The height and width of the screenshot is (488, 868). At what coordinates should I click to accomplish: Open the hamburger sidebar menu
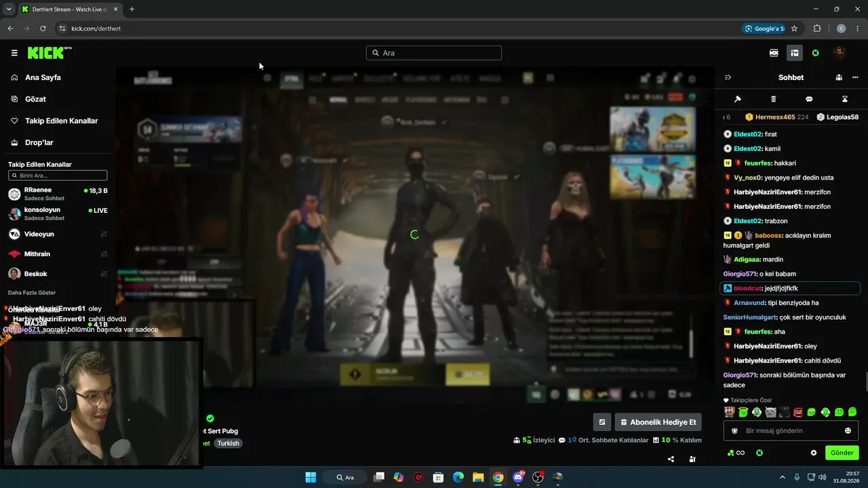point(14,53)
